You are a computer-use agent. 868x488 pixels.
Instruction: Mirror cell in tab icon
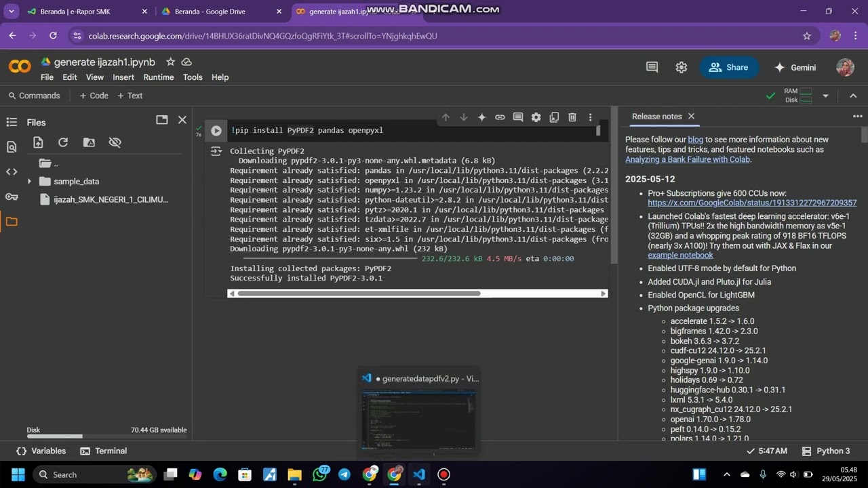click(x=554, y=117)
